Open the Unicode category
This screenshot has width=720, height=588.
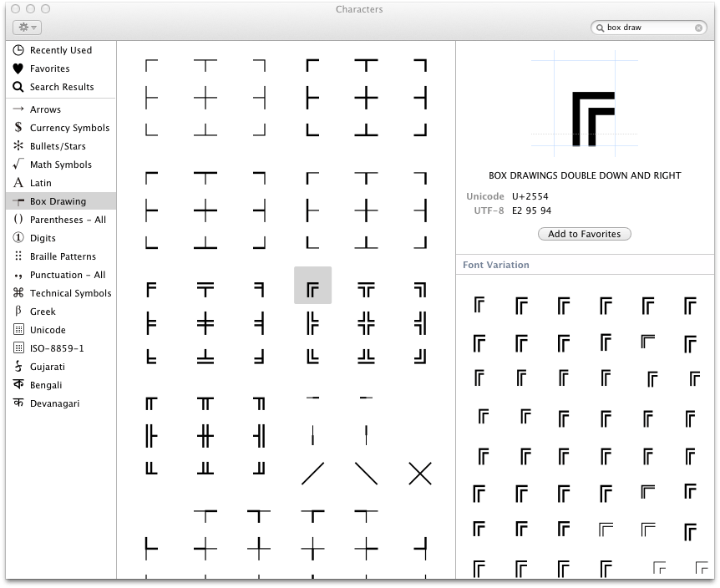61,330
